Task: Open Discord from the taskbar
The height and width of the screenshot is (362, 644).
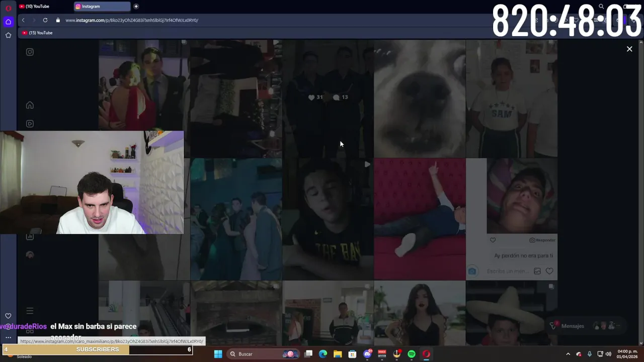Action: click(x=367, y=354)
